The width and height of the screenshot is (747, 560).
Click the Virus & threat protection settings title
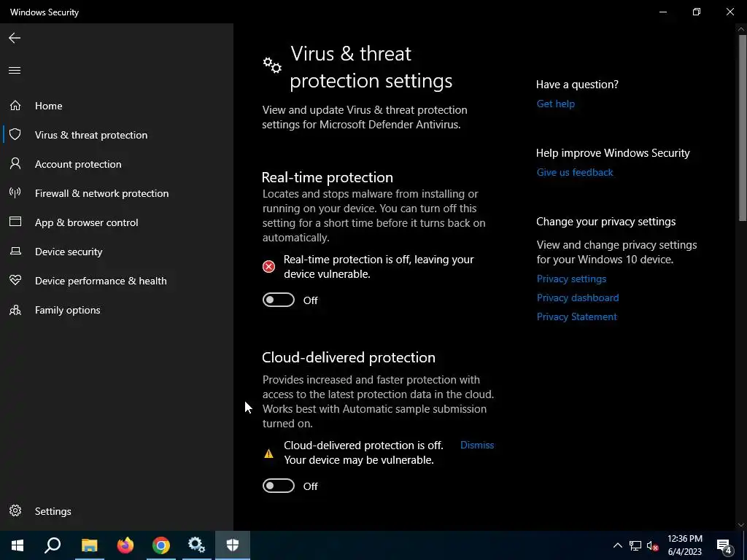click(x=371, y=67)
